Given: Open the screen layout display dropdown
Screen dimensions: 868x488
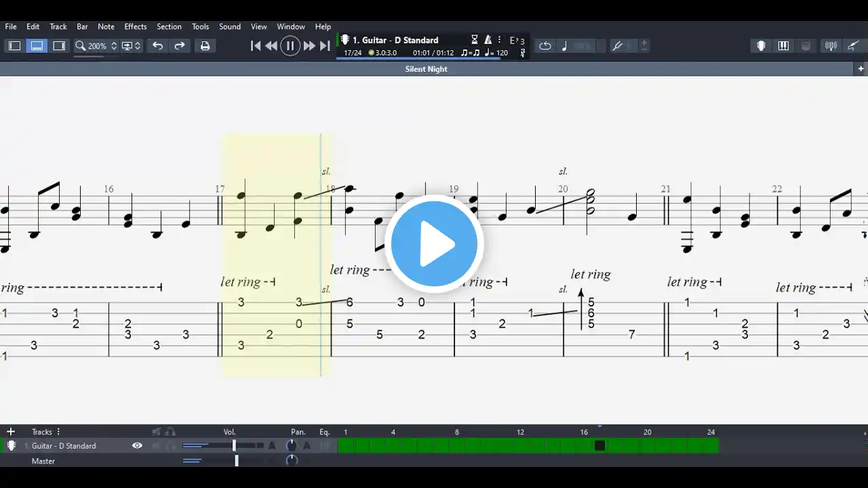Looking at the screenshot, I should [131, 46].
